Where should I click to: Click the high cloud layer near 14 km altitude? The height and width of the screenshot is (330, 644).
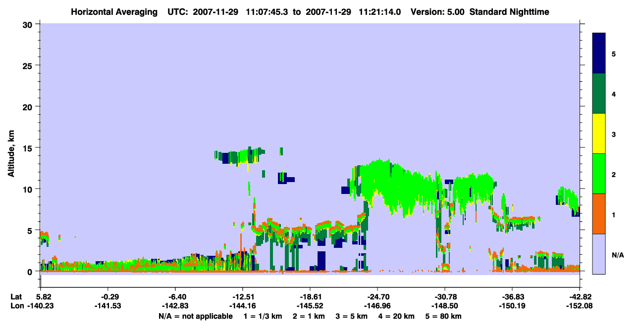tap(240, 156)
